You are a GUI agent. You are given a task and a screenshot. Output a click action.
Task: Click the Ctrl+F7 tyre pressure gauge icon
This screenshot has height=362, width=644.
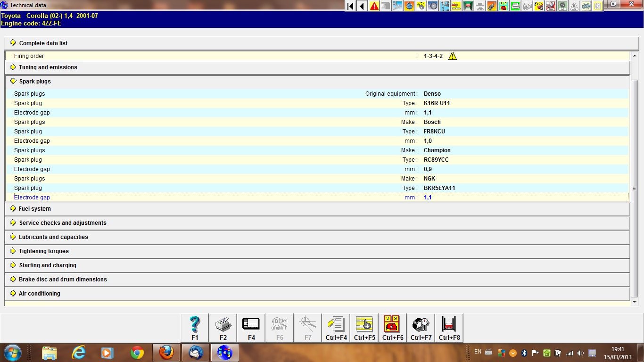tap(421, 328)
